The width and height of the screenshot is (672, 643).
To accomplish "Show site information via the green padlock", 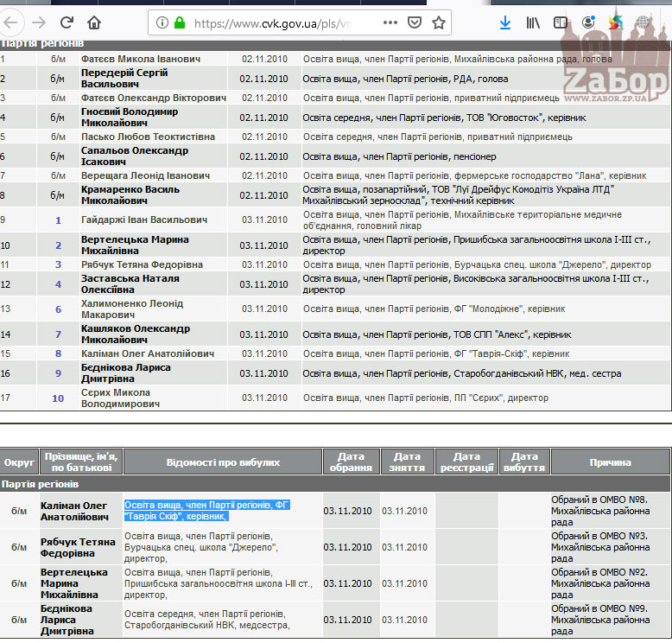I will click(179, 23).
